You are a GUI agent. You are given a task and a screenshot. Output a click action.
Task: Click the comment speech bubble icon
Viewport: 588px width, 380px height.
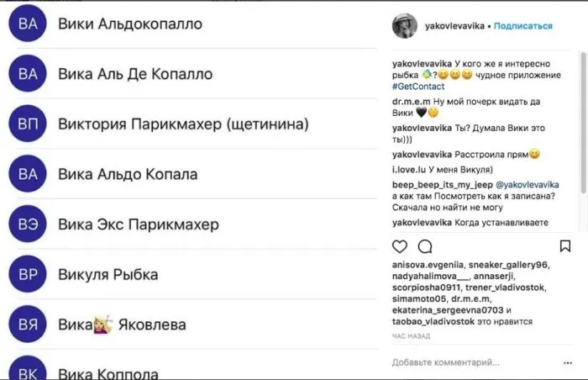click(425, 246)
